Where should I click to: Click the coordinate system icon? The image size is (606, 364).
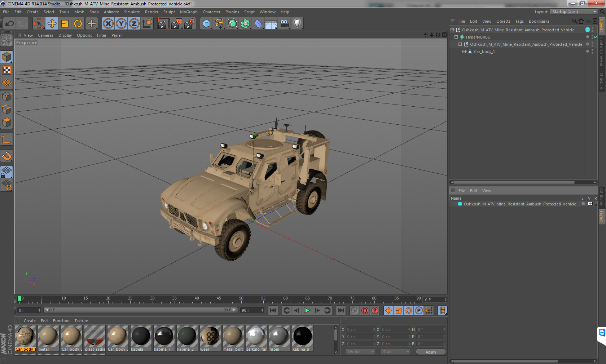click(147, 24)
